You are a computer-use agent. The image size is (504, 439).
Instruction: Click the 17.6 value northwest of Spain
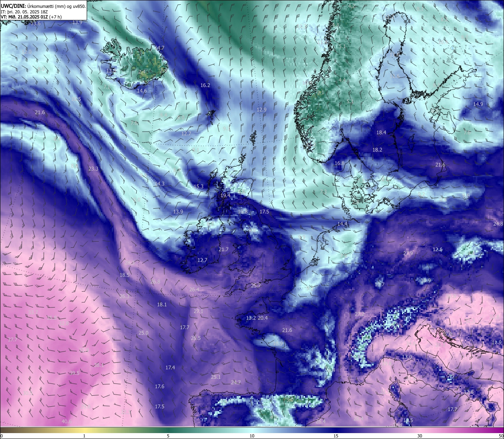(159, 386)
